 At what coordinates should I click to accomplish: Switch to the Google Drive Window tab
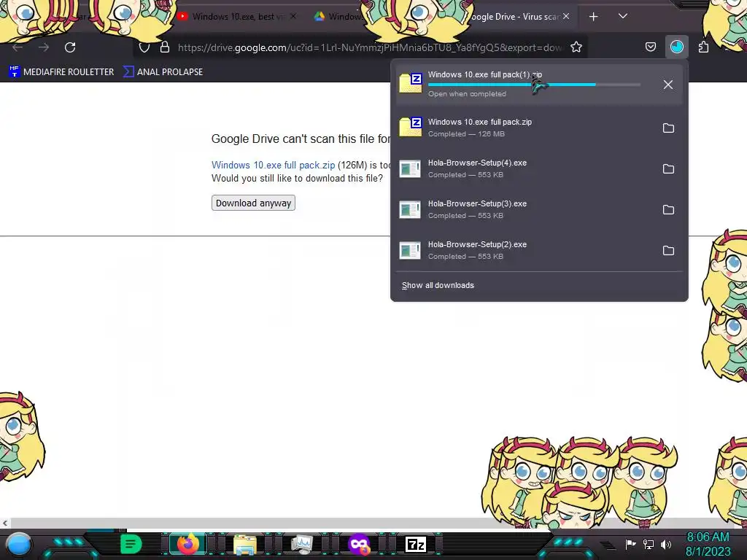[338, 17]
